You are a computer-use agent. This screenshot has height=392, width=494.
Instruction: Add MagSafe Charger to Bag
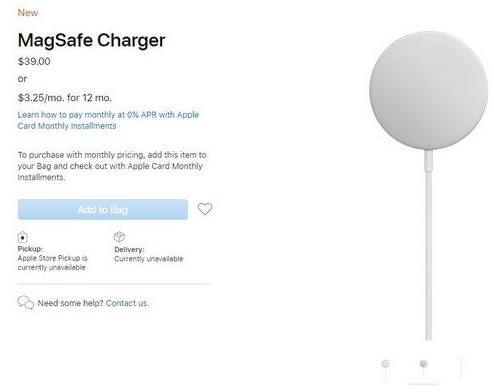pyautogui.click(x=103, y=210)
